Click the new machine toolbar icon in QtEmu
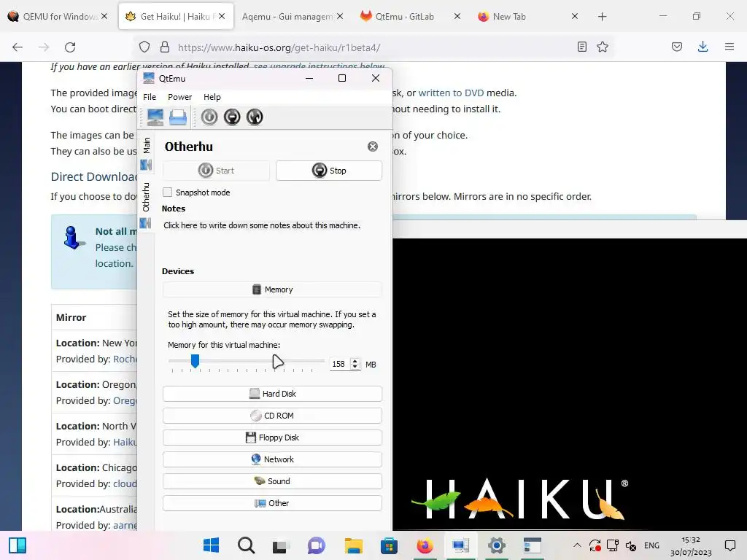 click(155, 117)
